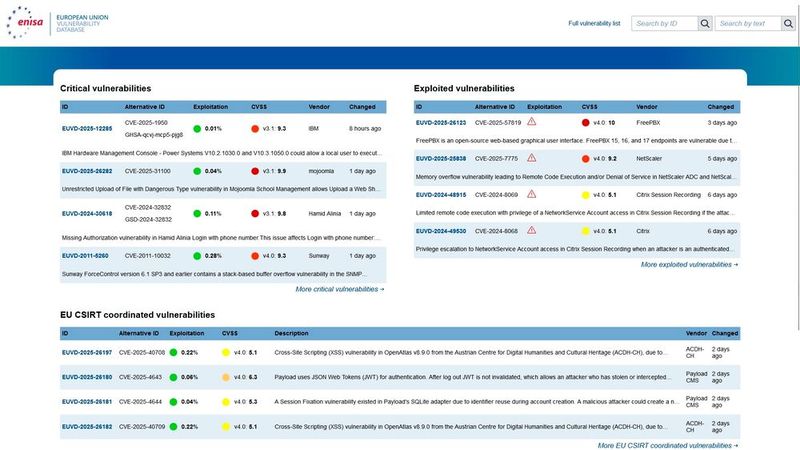Image resolution: width=800 pixels, height=450 pixels.
Task: Click the CVE-2025-57819 alternative ID
Action: [498, 122]
